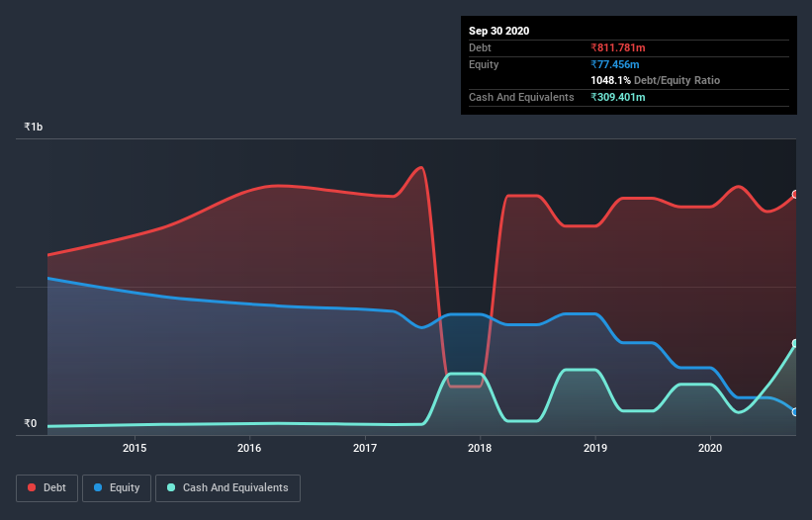
Task: Toggle Cash And Equivalents legend button
Action: [x=227, y=488]
